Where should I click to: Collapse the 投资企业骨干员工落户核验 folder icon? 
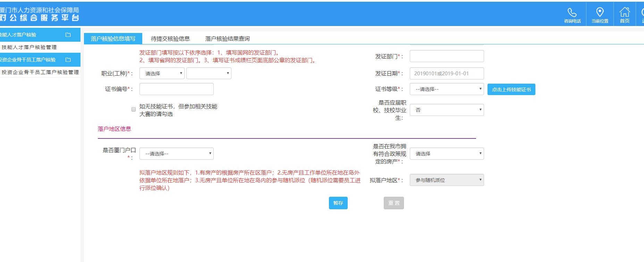pyautogui.click(x=68, y=60)
